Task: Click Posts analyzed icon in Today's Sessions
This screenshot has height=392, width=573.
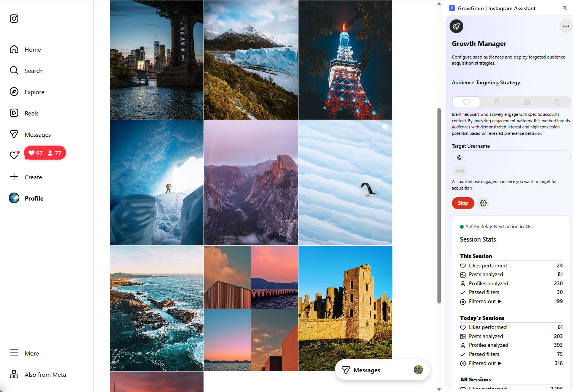Action: [x=463, y=337]
